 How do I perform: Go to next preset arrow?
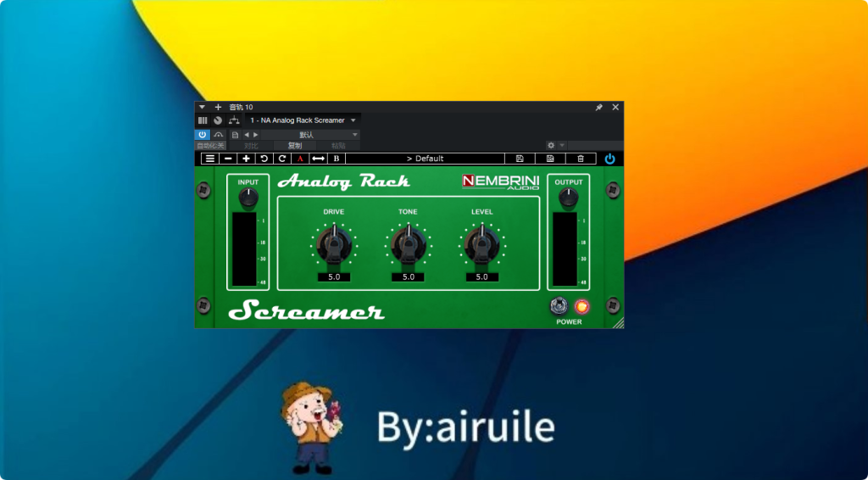tap(255, 135)
